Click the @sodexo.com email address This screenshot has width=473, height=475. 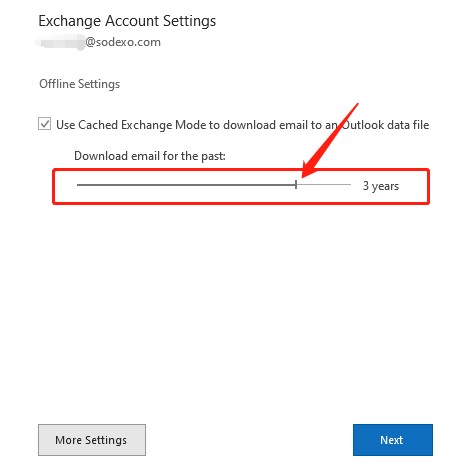coord(123,42)
